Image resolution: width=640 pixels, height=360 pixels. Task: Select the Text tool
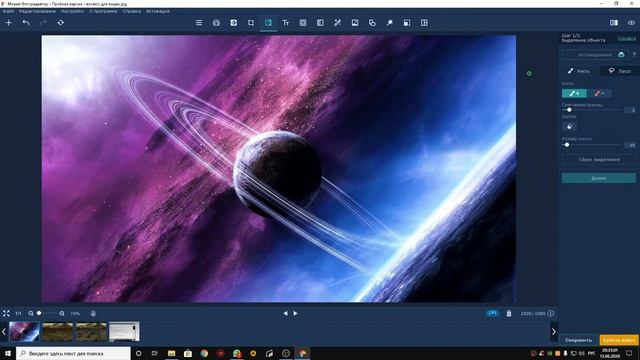[286, 23]
